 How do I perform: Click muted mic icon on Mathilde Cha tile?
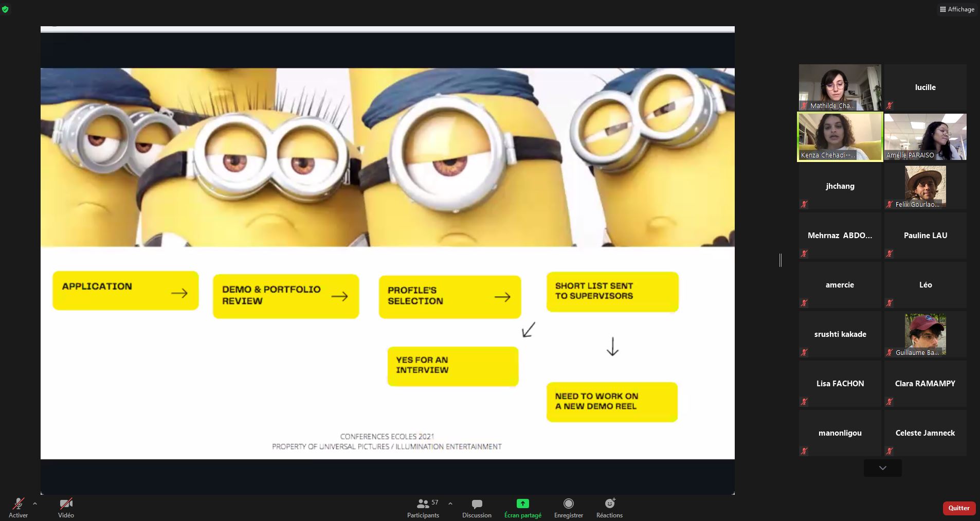(805, 105)
